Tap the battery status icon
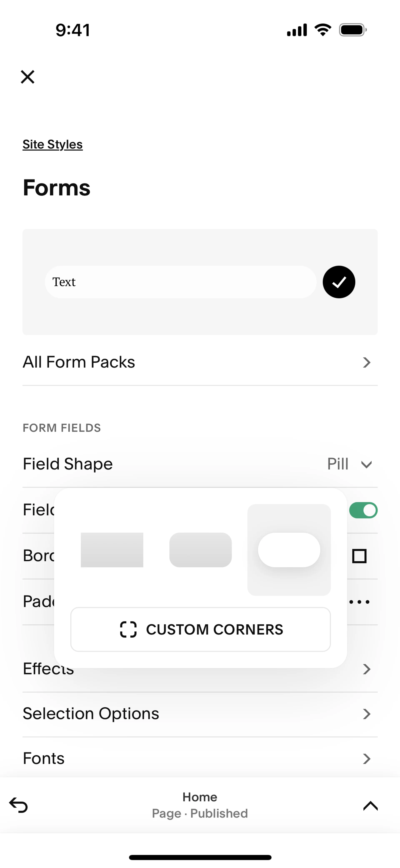 (x=352, y=30)
